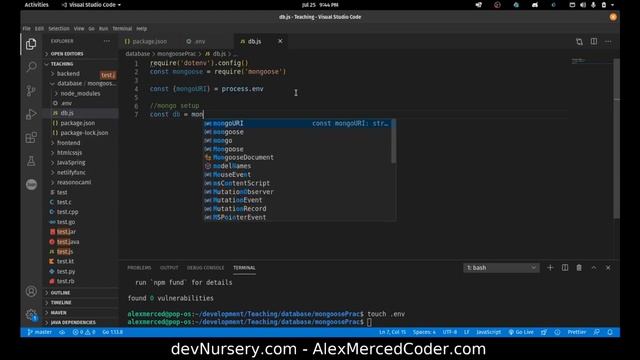Click Spaces: 4 indentation setting
The height and width of the screenshot is (360, 640).
424,332
